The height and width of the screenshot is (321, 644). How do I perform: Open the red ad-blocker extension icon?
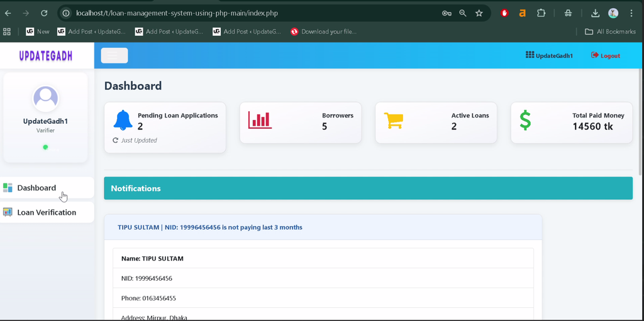click(504, 13)
